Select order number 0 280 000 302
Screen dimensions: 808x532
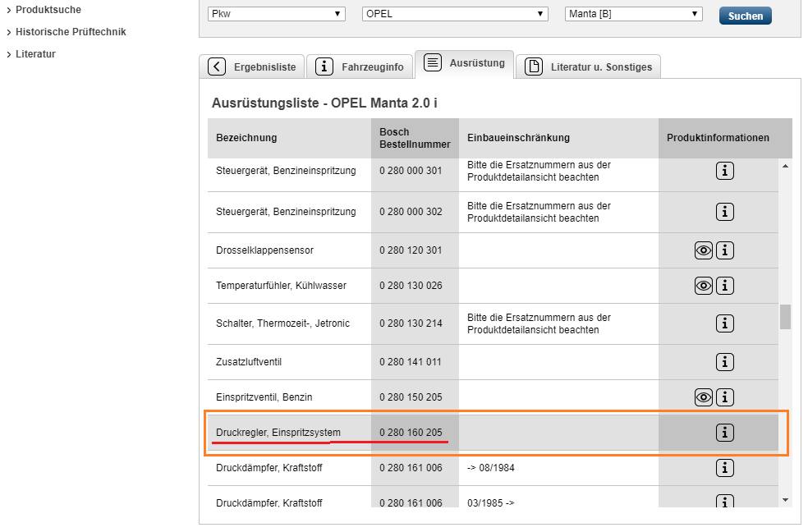pyautogui.click(x=411, y=212)
